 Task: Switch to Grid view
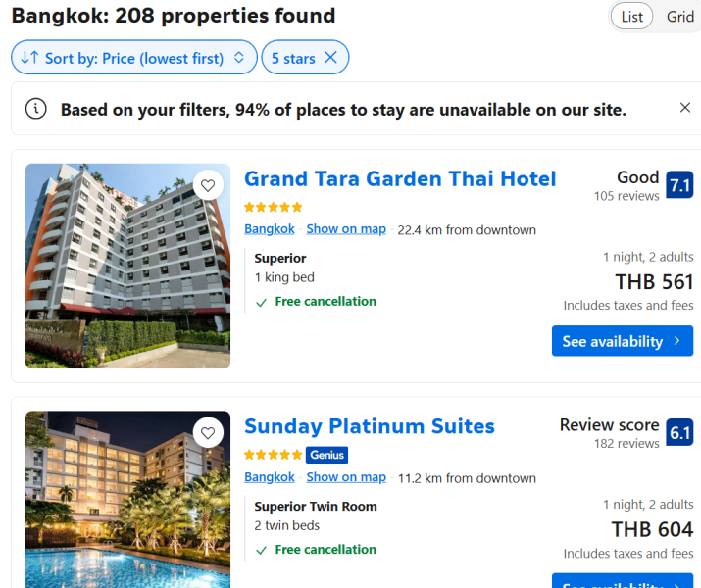680,17
